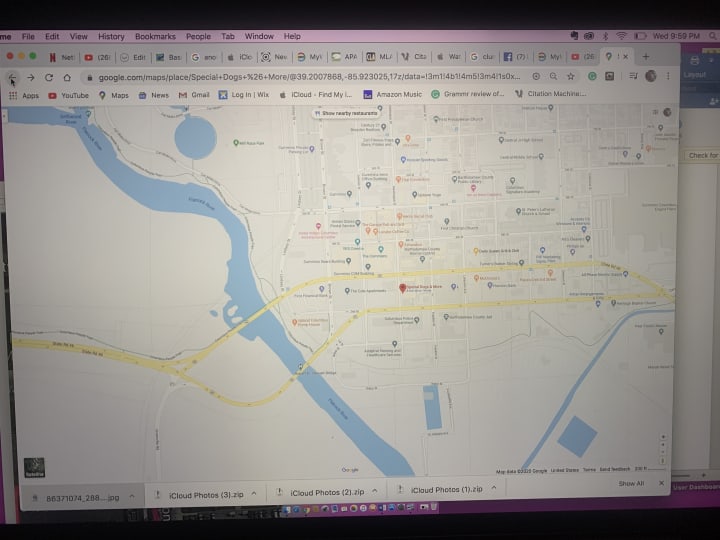Click the battery icon in menu bar
This screenshot has width=720, height=540.
pyautogui.click(x=640, y=36)
